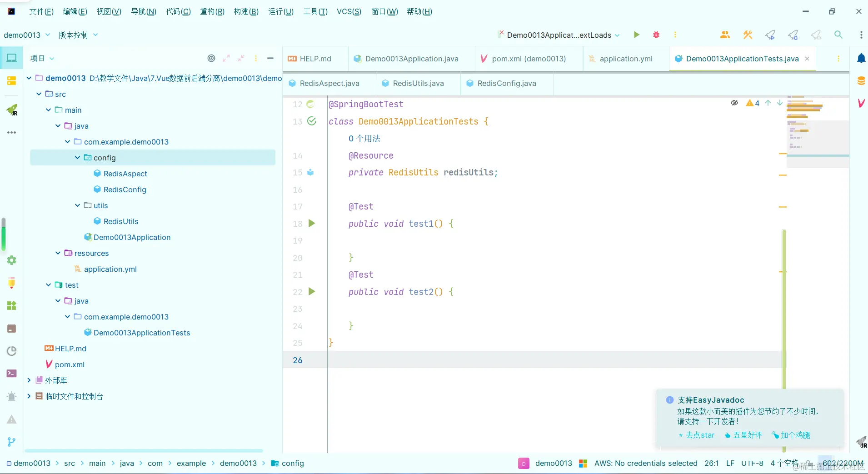Run test2 via gutter icon
The height and width of the screenshot is (474, 868).
point(312,291)
